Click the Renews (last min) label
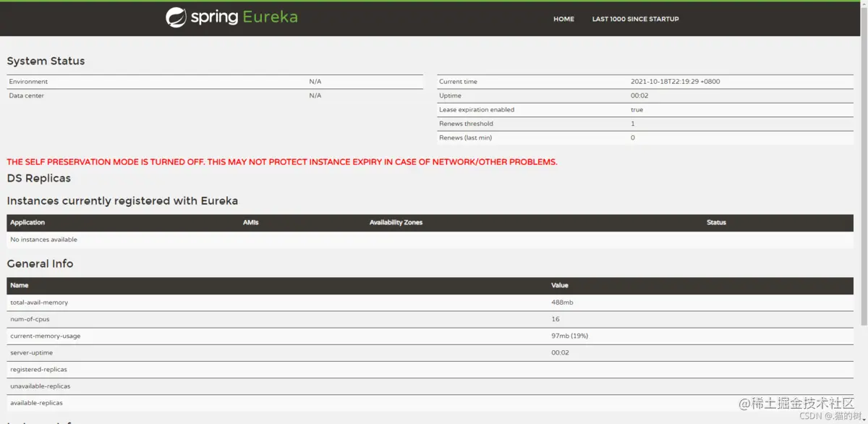 (x=465, y=137)
